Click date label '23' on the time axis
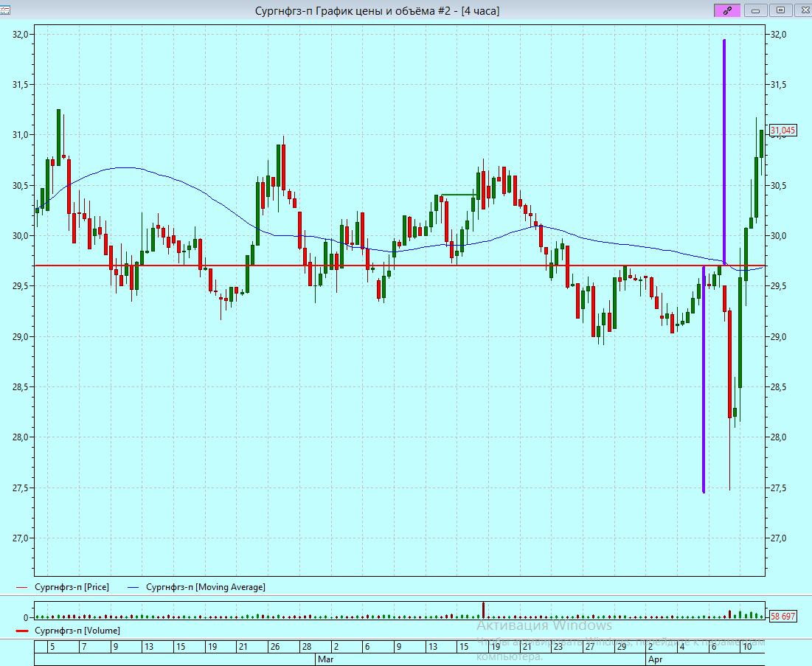Viewport: 812px width, 666px height. coord(558,646)
